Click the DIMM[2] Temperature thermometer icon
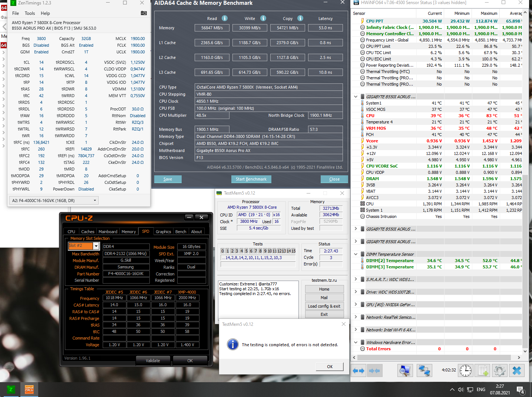 pos(363,261)
